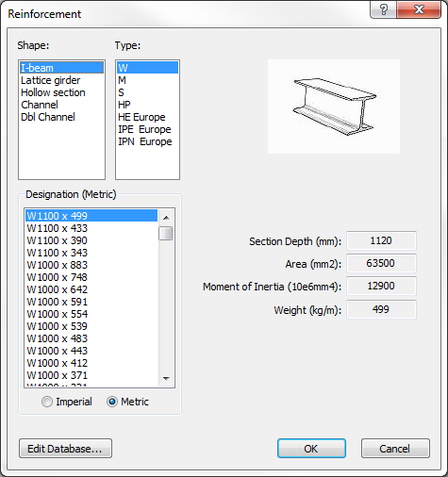Screen dimensions: 448x477
Task: Click the Moment of Inertia value field
Action: click(381, 286)
